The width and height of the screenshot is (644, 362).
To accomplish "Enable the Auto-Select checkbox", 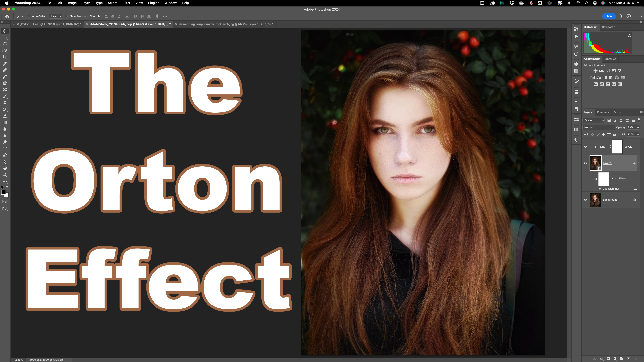I will click(x=29, y=16).
